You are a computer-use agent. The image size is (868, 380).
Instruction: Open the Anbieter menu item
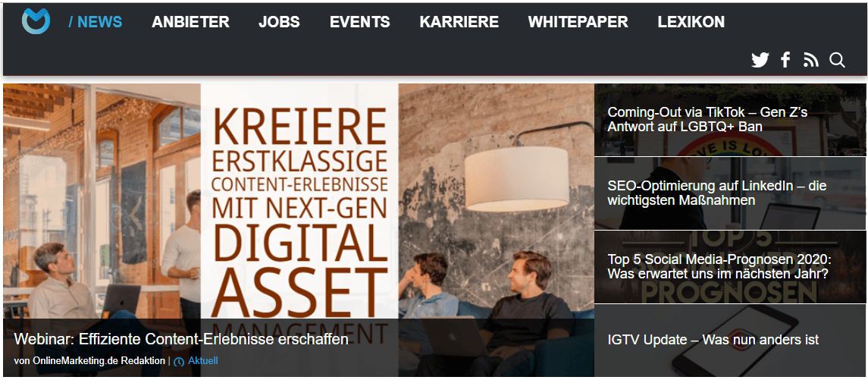(x=190, y=22)
